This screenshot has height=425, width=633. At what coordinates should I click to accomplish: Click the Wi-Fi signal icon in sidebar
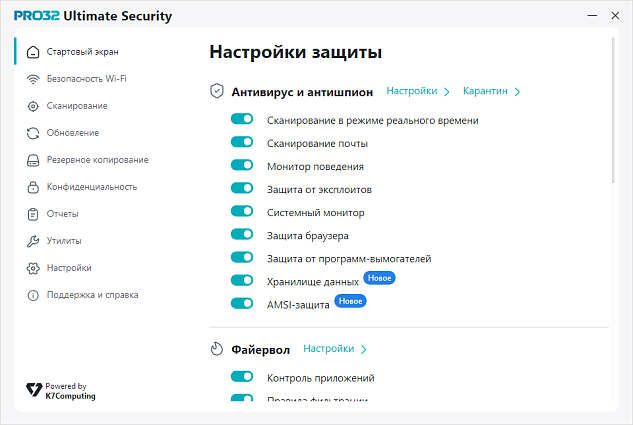pyautogui.click(x=33, y=79)
